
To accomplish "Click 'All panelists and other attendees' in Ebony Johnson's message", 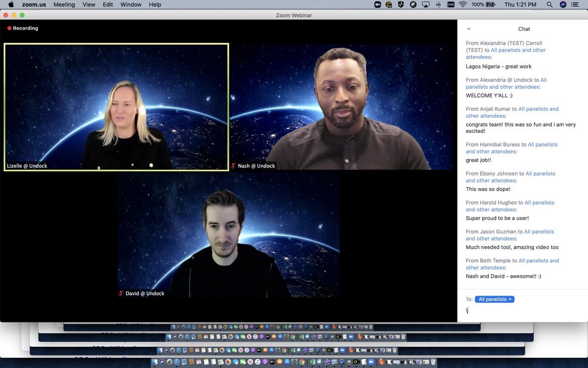I will (511, 177).
